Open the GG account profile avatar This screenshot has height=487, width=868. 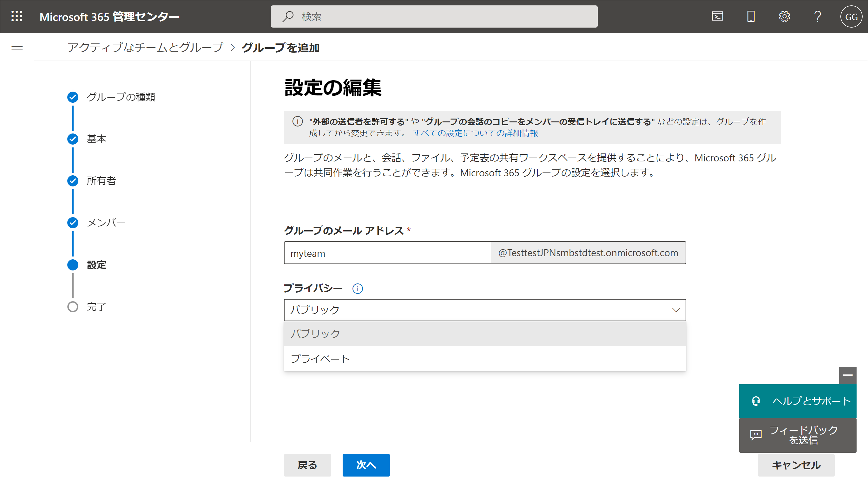[851, 16]
